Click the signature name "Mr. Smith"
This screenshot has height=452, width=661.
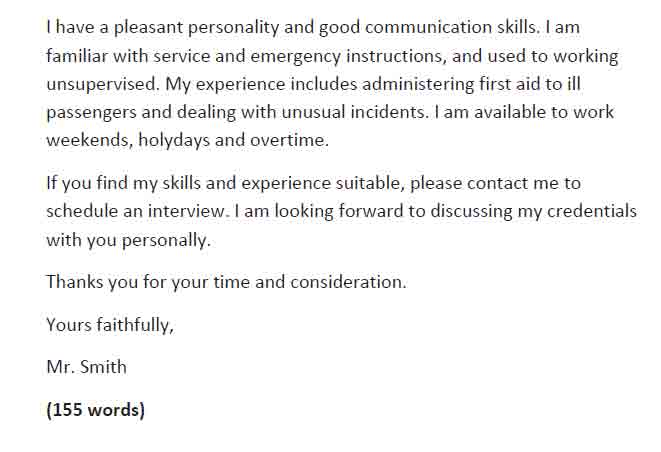pos(87,367)
